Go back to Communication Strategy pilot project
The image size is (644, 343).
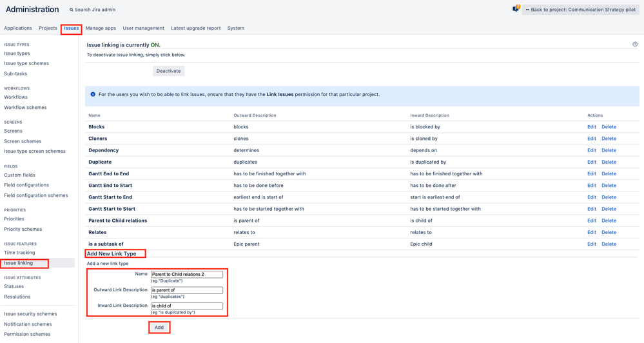click(580, 10)
